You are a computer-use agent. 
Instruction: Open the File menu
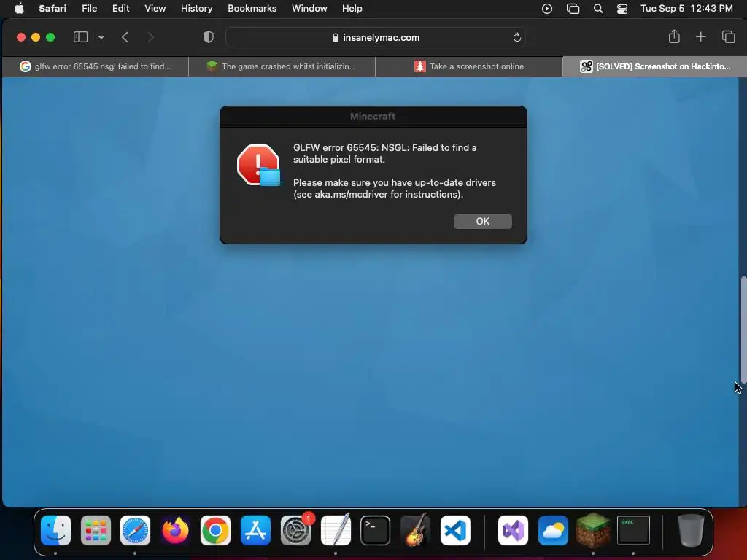89,9
